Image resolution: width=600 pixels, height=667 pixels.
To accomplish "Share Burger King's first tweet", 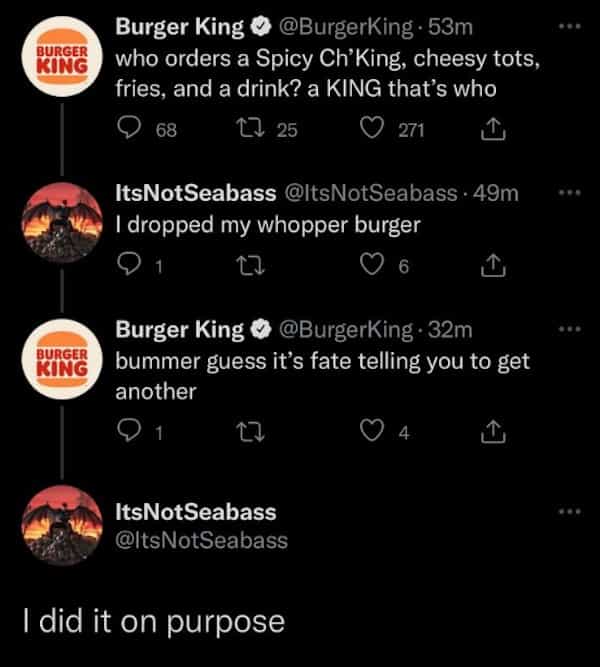I will coord(491,127).
